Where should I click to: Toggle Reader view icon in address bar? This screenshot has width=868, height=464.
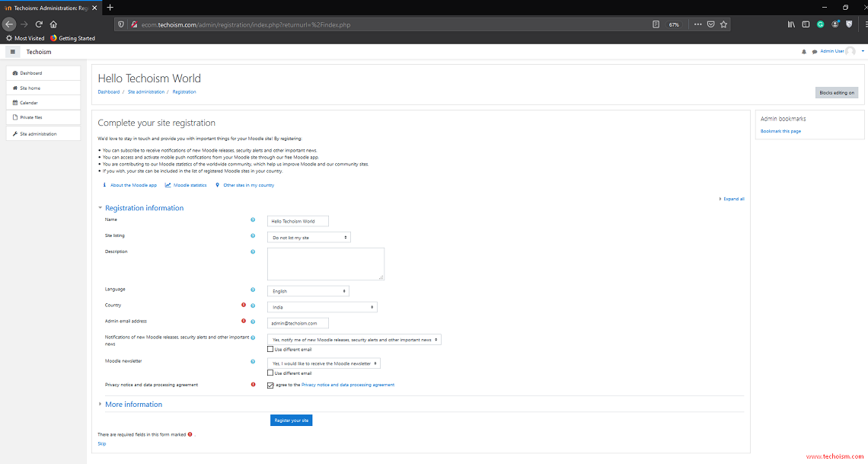tap(656, 24)
